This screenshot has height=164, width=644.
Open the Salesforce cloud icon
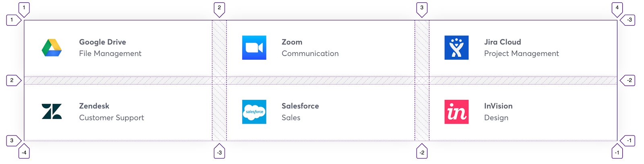tap(254, 112)
